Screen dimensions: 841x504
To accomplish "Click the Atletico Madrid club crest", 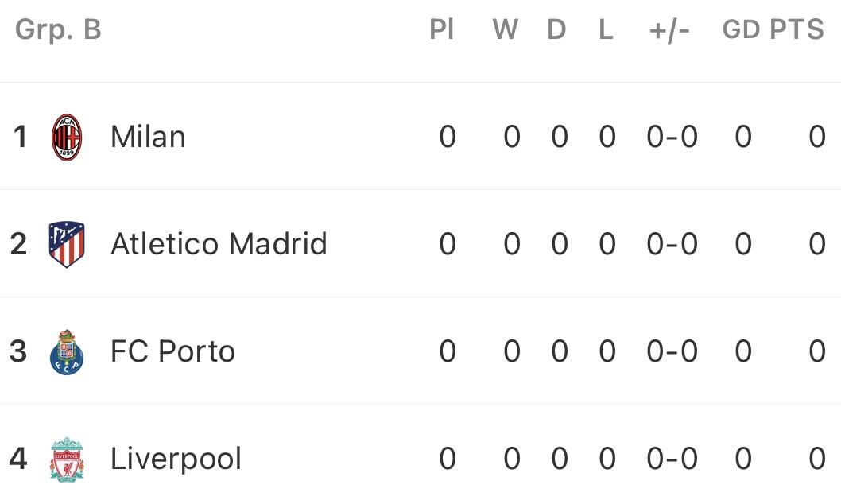I will [67, 244].
